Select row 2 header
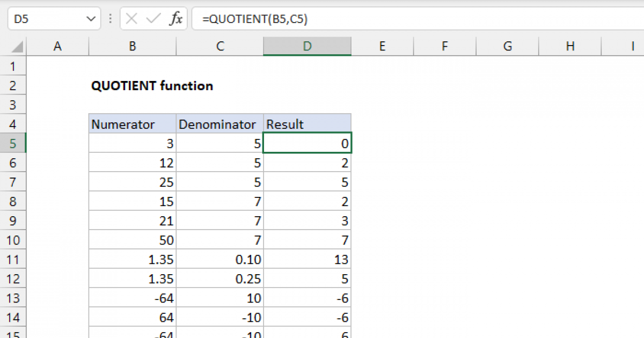 pyautogui.click(x=13, y=86)
